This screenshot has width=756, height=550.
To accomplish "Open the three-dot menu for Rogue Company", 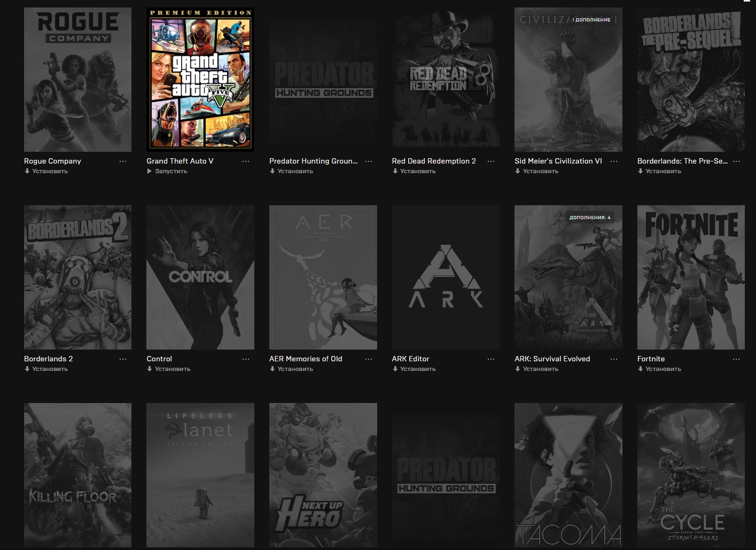I will (123, 161).
